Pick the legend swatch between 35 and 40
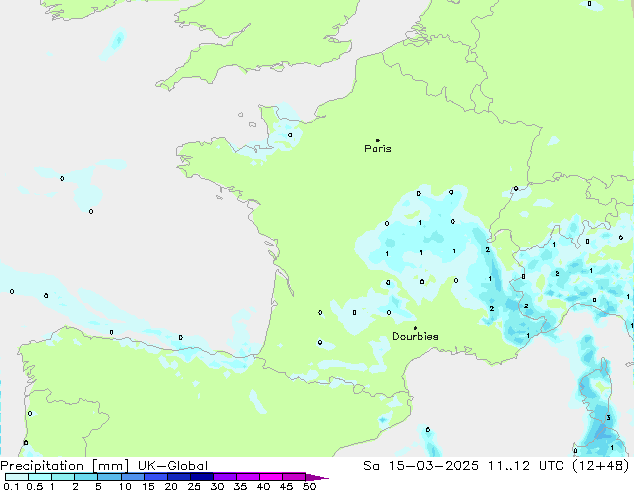 (248, 477)
